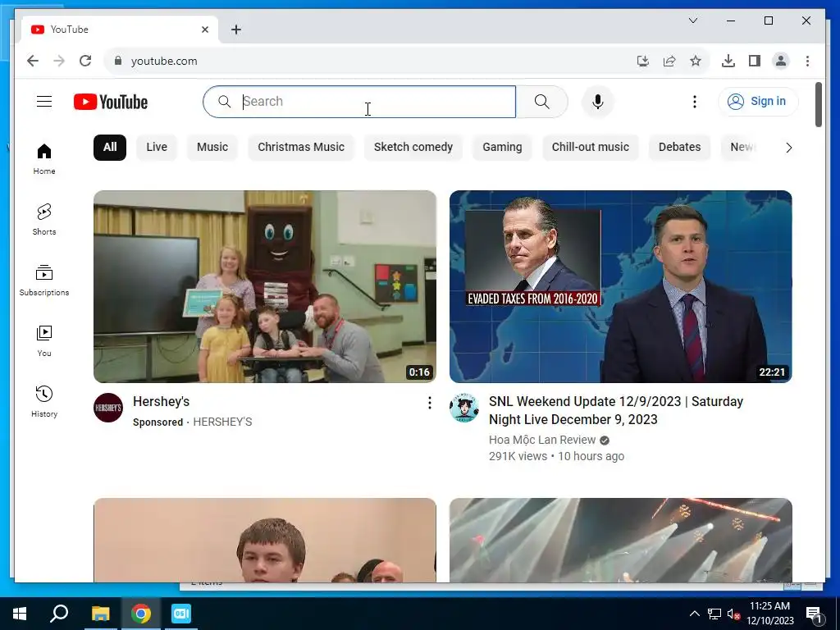Image resolution: width=840 pixels, height=630 pixels.
Task: Click HERSHEY'S sponsor name link
Action: click(x=222, y=422)
